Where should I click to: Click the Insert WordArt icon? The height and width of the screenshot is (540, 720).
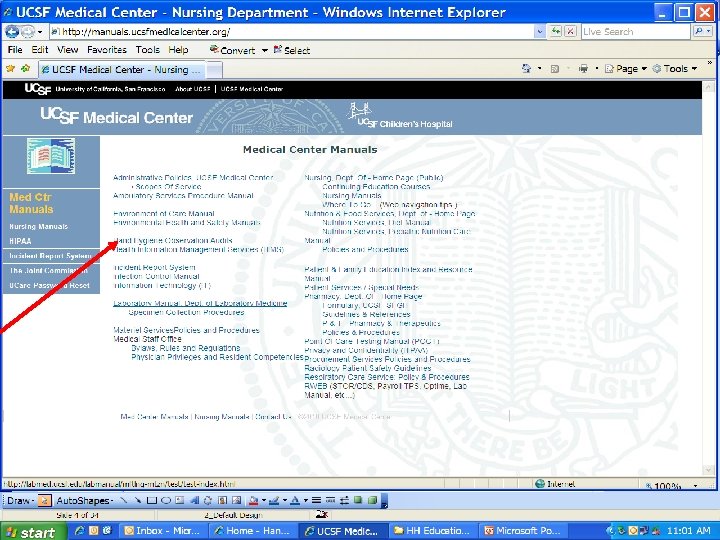click(x=194, y=500)
